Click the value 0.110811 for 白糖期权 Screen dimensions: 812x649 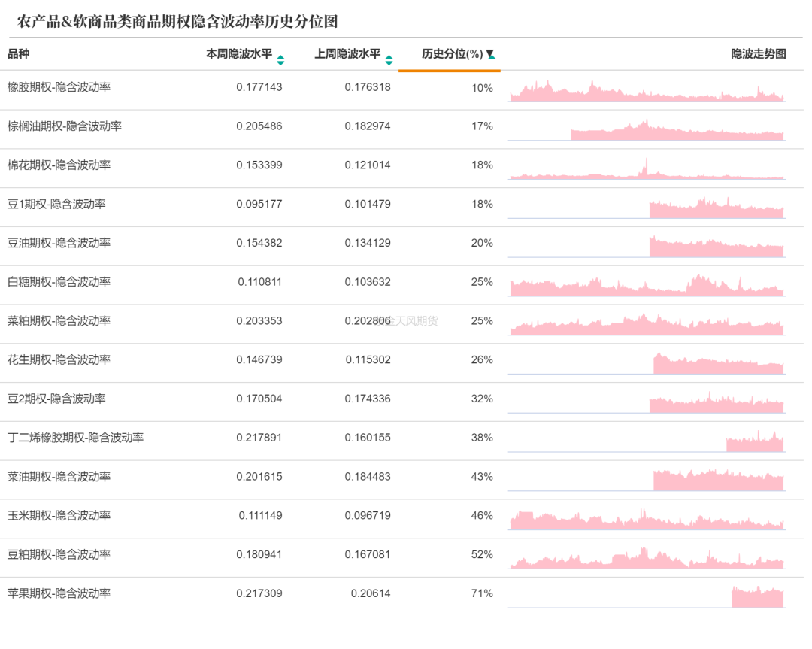(260, 282)
